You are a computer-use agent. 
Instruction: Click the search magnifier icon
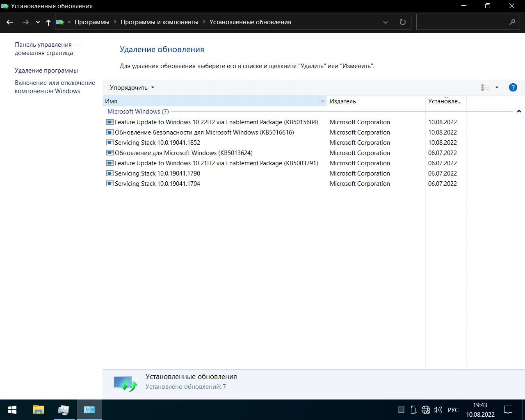click(x=512, y=22)
